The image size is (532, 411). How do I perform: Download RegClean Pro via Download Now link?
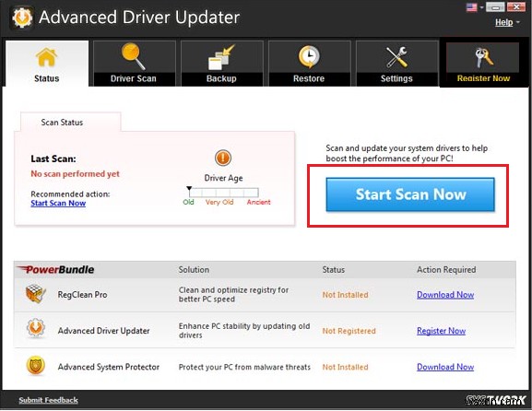point(445,295)
